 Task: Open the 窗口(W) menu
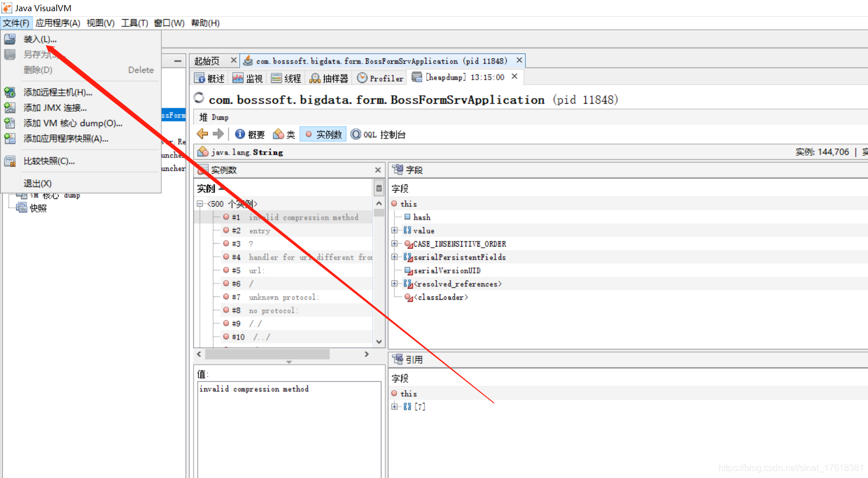click(x=169, y=23)
